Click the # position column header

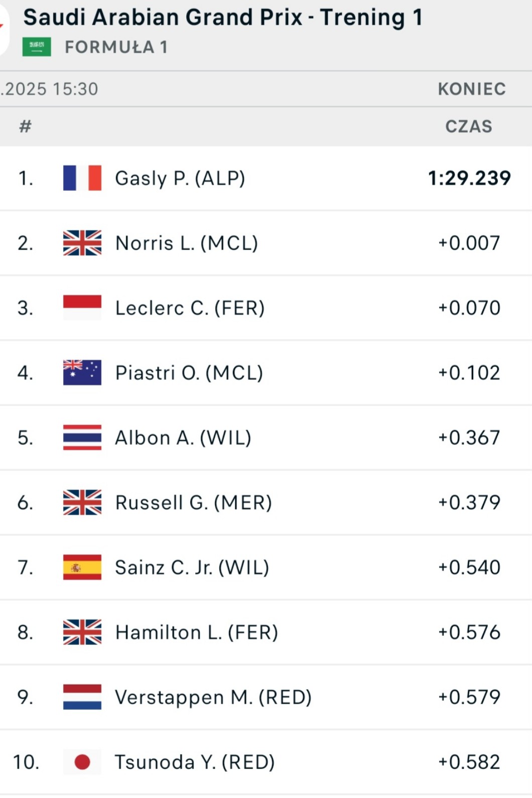pos(25,126)
